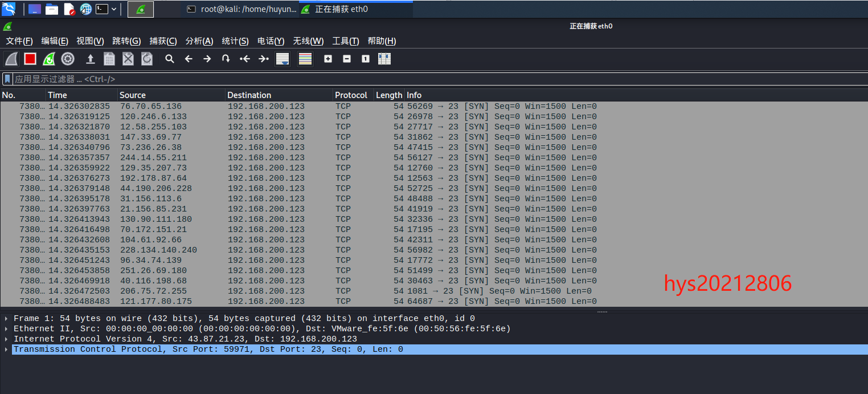
Task: Open the 捕获(C) menu
Action: [x=163, y=41]
